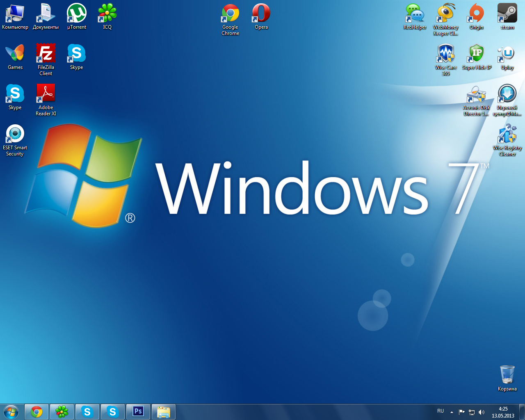525x420 pixels.
Task: Open the taskbar Skype button next to ICQ
Action: click(x=87, y=412)
